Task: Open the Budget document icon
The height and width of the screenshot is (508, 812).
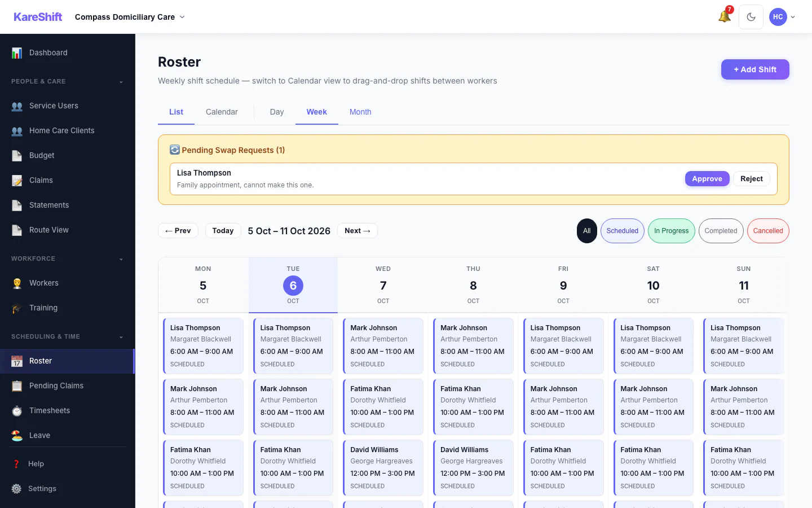Action: tap(17, 156)
